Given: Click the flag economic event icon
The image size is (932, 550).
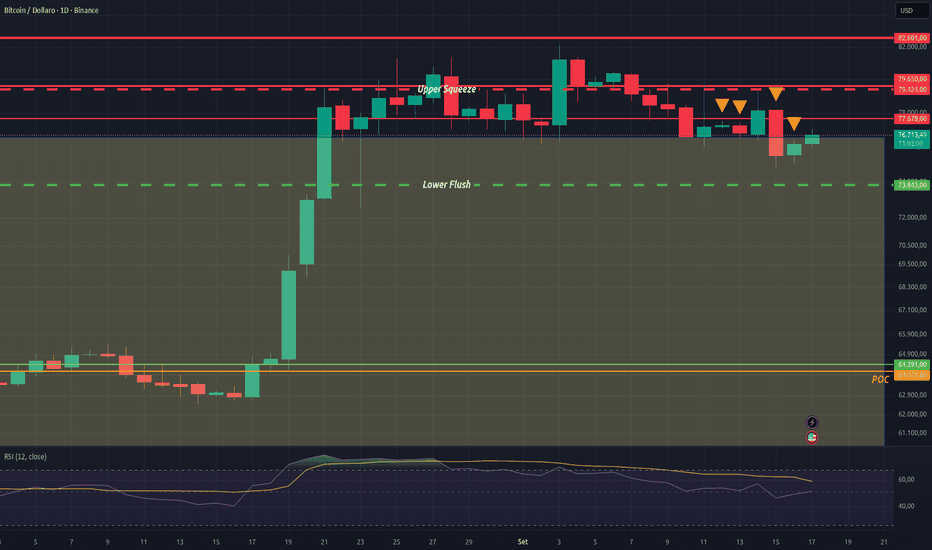Looking at the screenshot, I should 812,438.
